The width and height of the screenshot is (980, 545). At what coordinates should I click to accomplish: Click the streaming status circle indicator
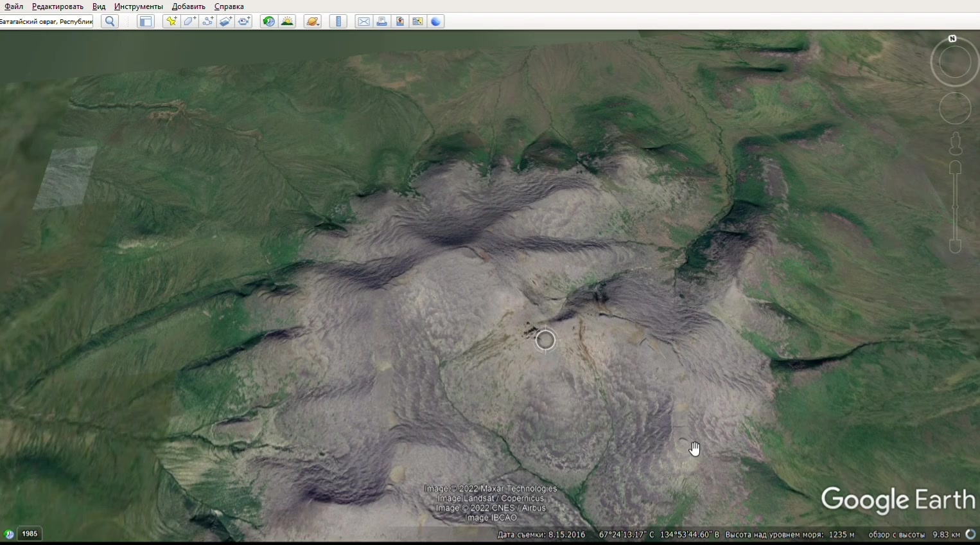(x=970, y=535)
